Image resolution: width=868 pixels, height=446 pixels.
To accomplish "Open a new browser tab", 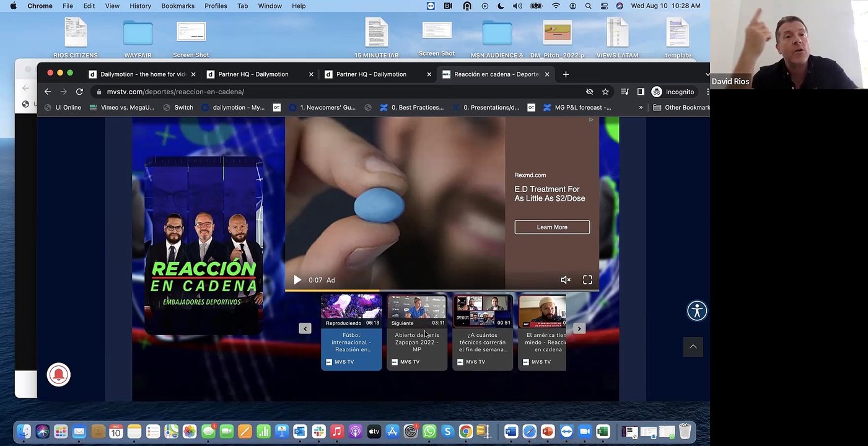I will point(566,74).
